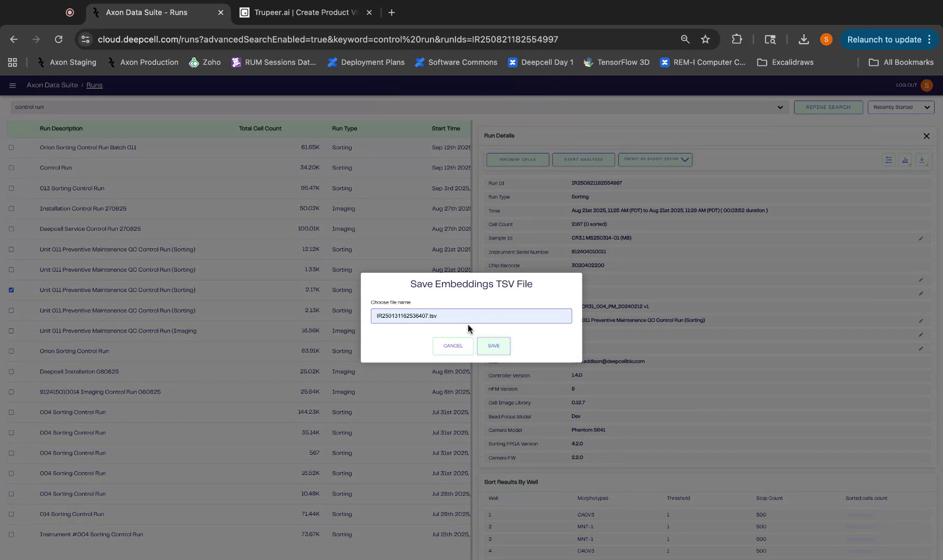Click the download icon in Run Details panel
Viewport: 943px width, 560px height.
click(922, 160)
